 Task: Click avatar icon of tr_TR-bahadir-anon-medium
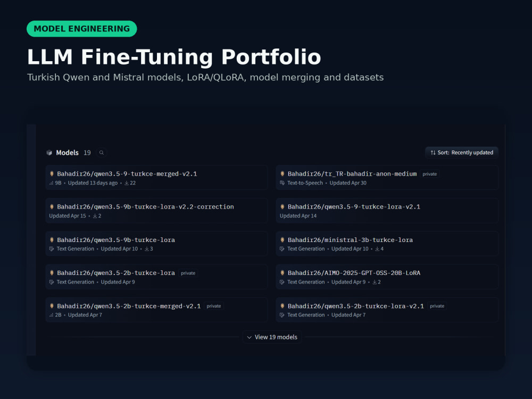coord(282,174)
